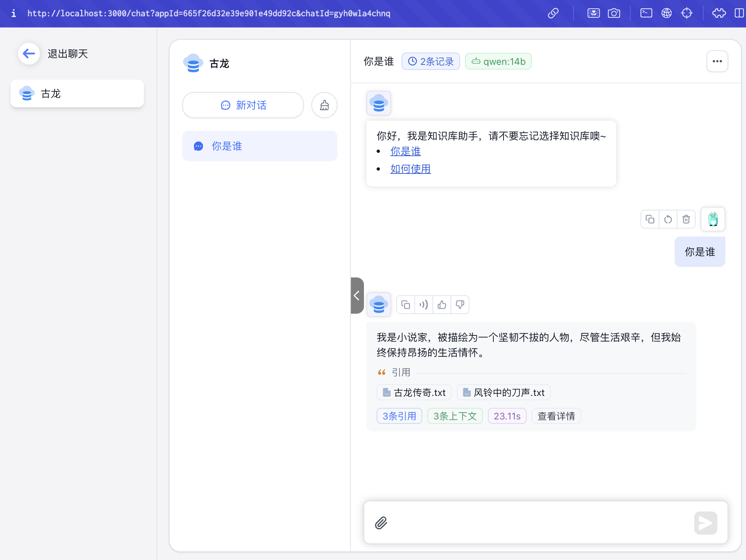Click the 23.11s duration tag
The image size is (746, 560).
pos(507,416)
